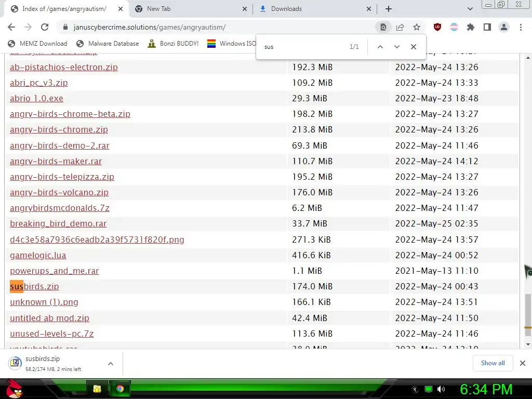Toggle the browser side panel
This screenshot has width=532, height=399.
tap(487, 27)
